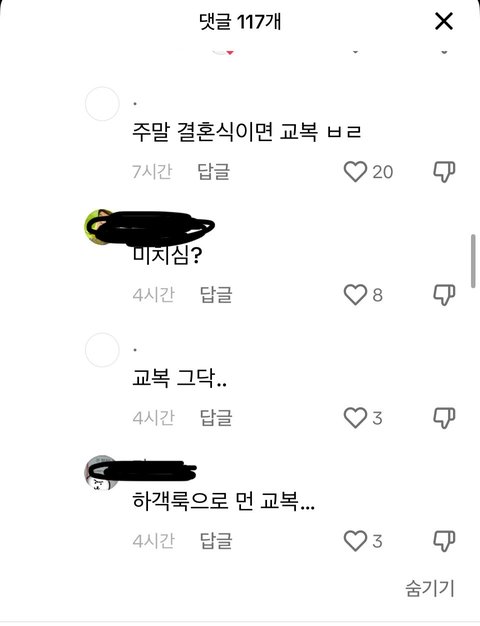The image size is (480, 626).
Task: Reply to the '하객룩으로 먼 교복...' comment
Action: pyautogui.click(x=216, y=541)
